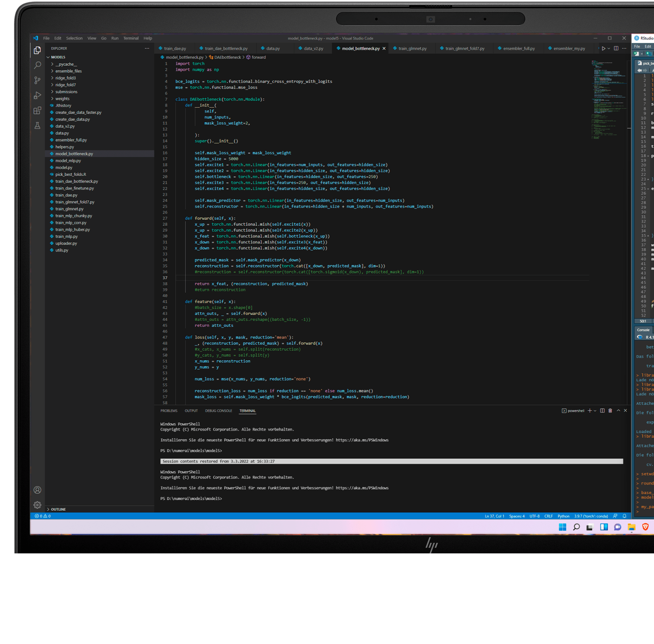Viewport: 654px width, 644px height.
Task: Switch to the train_glmnet.py tab
Action: pos(412,48)
